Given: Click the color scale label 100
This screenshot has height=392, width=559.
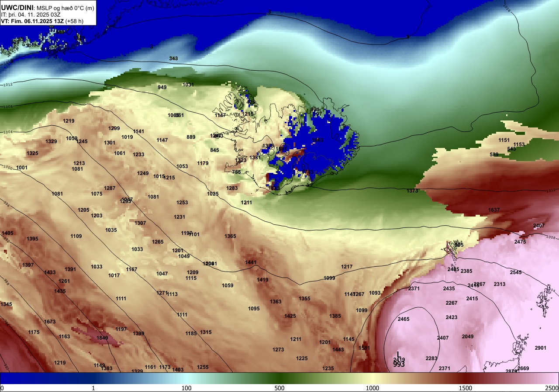Looking at the screenshot, I should 186,388.
